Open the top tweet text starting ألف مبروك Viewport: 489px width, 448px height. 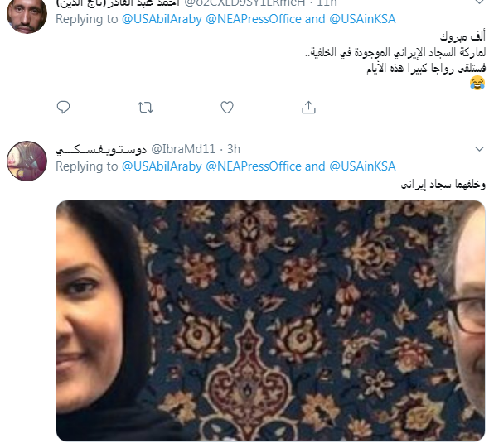point(395,59)
